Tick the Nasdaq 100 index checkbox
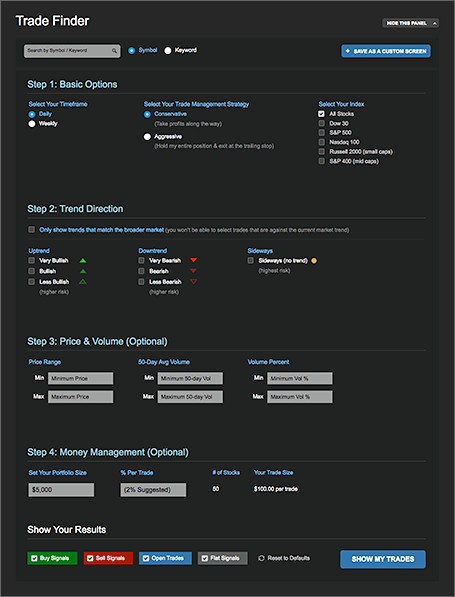 coord(322,142)
